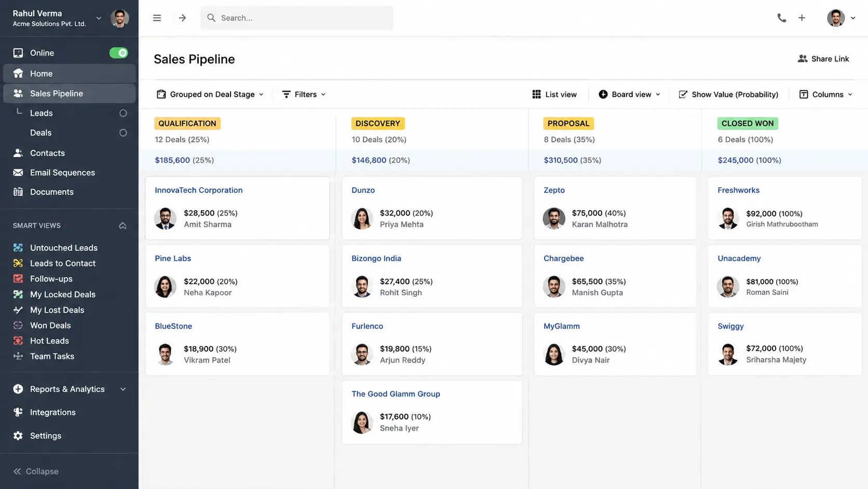Screen dimensions: 868x489
Task: Toggle the Online status switch
Action: [119, 53]
